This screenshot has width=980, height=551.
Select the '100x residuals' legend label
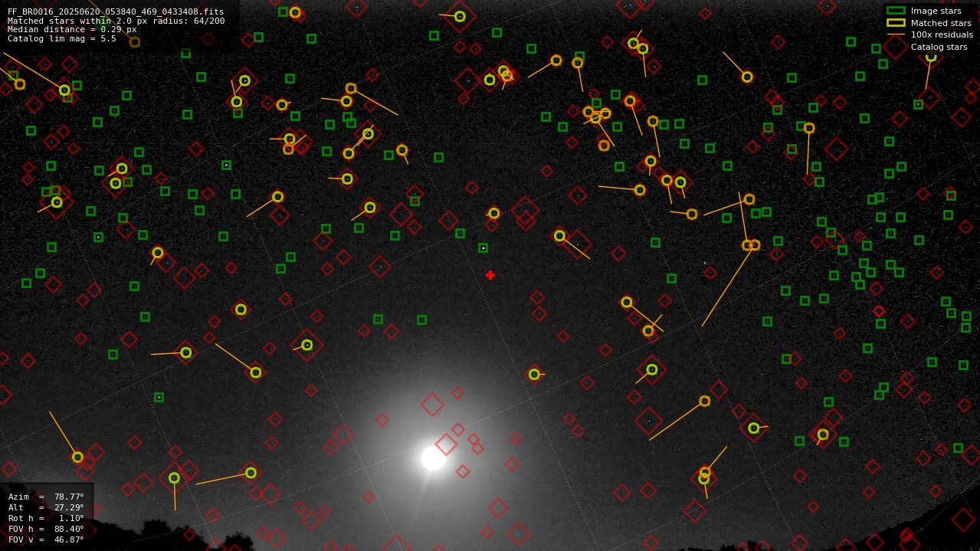(942, 34)
